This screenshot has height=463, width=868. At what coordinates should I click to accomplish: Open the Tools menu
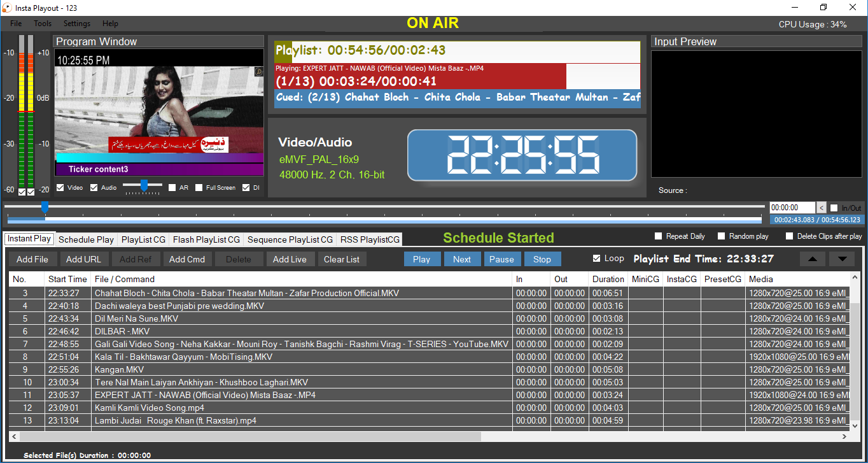point(43,24)
